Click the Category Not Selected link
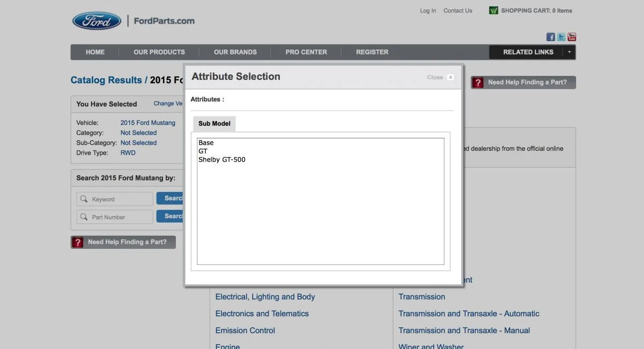The width and height of the screenshot is (644, 349). pos(139,133)
